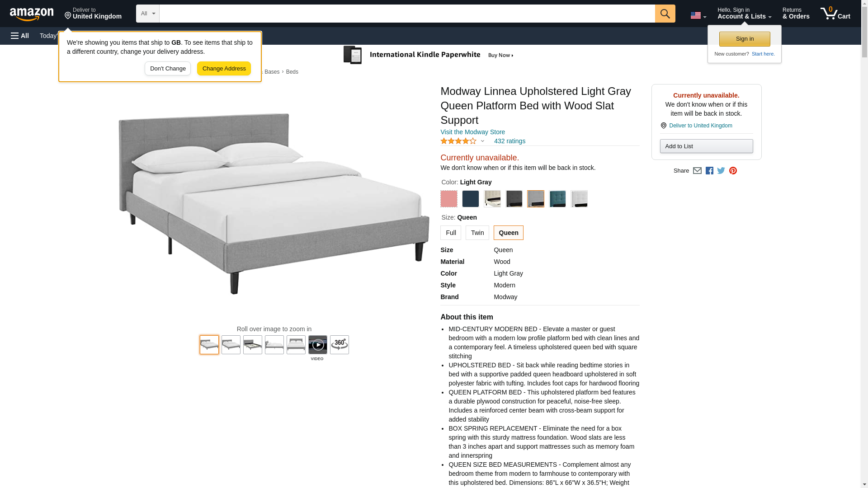Open the All hamburger menu
The height and width of the screenshot is (488, 868).
pos(20,36)
